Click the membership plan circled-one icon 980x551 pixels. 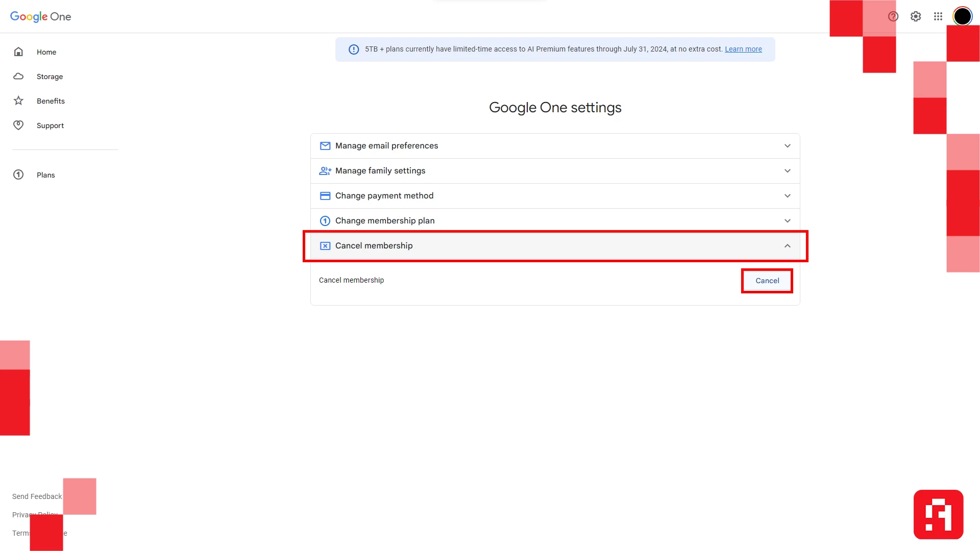pos(325,221)
